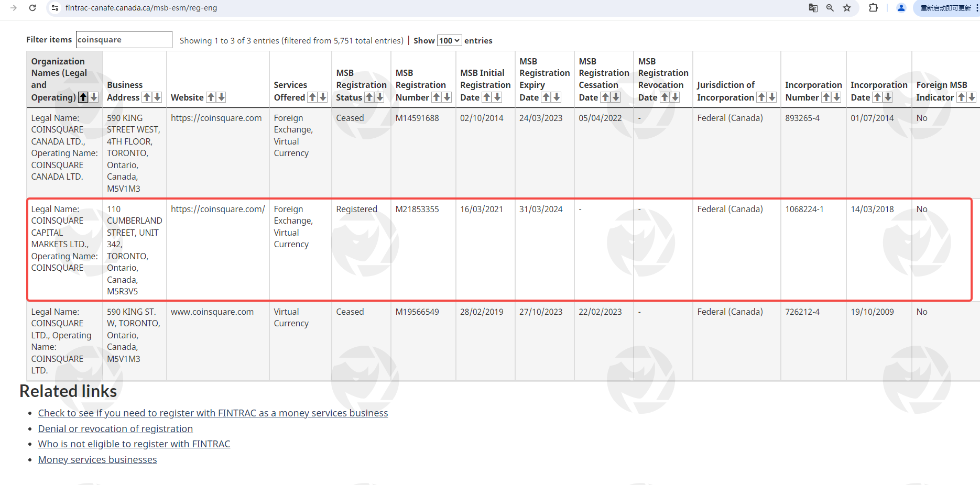Image resolution: width=980 pixels, height=485 pixels.
Task: Sort MSB Initial Registration Date descending
Action: [497, 97]
